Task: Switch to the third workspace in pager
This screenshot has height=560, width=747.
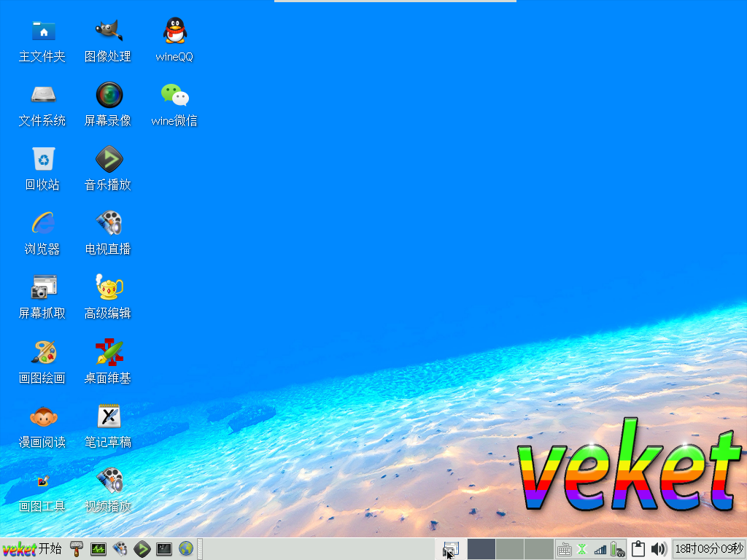Action: pos(539,549)
